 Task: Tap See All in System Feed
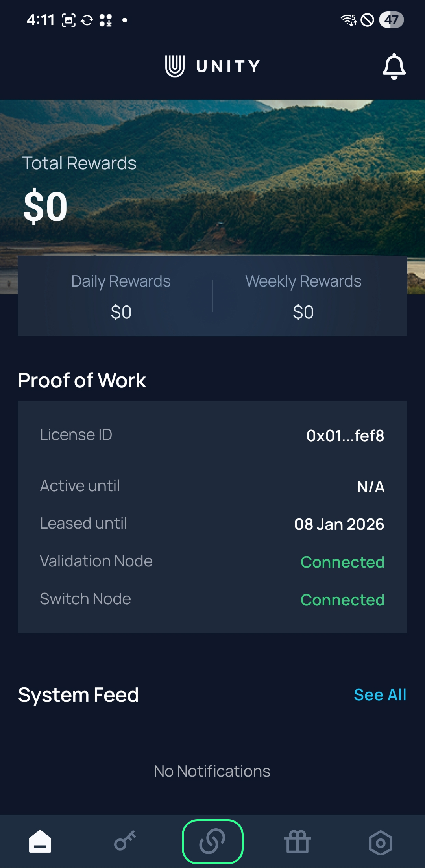click(x=380, y=695)
